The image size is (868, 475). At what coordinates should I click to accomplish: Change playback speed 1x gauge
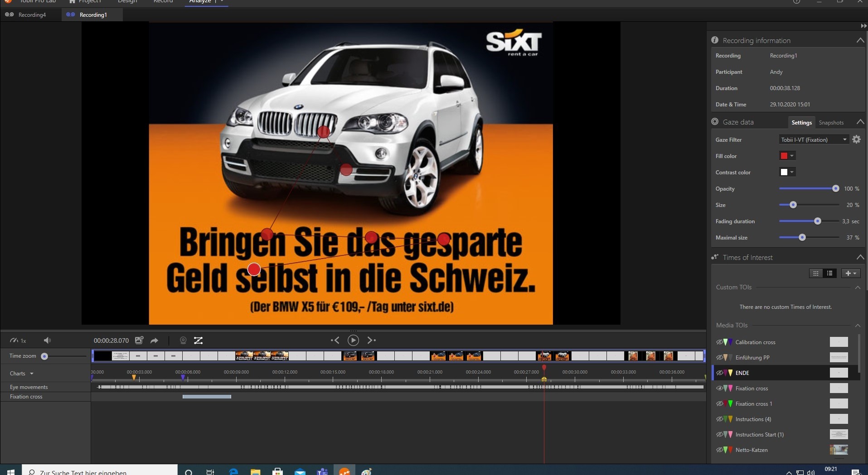[18, 341]
